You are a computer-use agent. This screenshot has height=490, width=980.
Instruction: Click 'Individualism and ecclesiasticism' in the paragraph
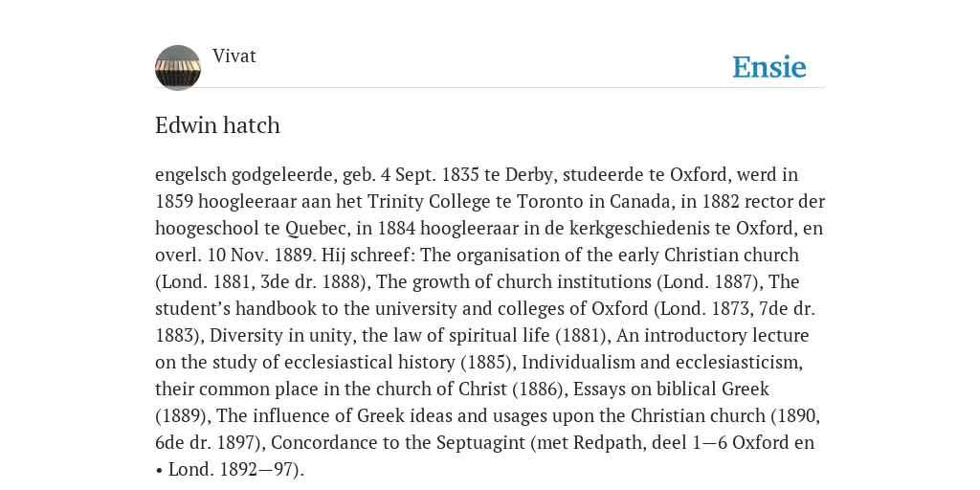point(659,363)
